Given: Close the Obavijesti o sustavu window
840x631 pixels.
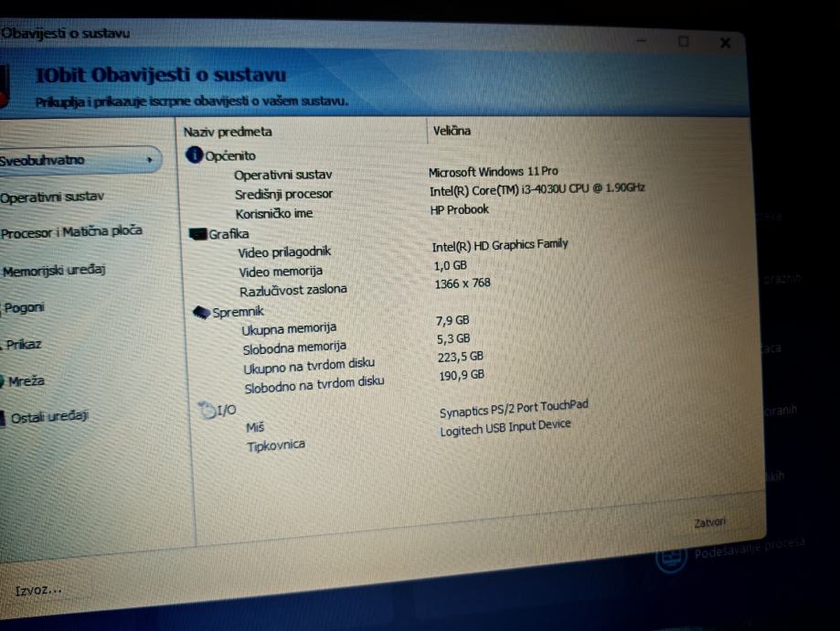Looking at the screenshot, I should (x=726, y=43).
